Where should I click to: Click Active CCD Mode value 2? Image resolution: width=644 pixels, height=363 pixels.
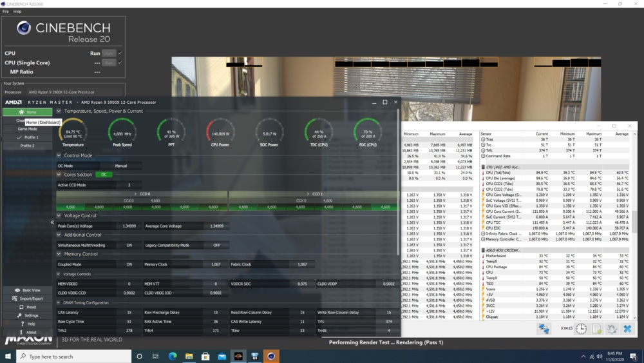129,185
